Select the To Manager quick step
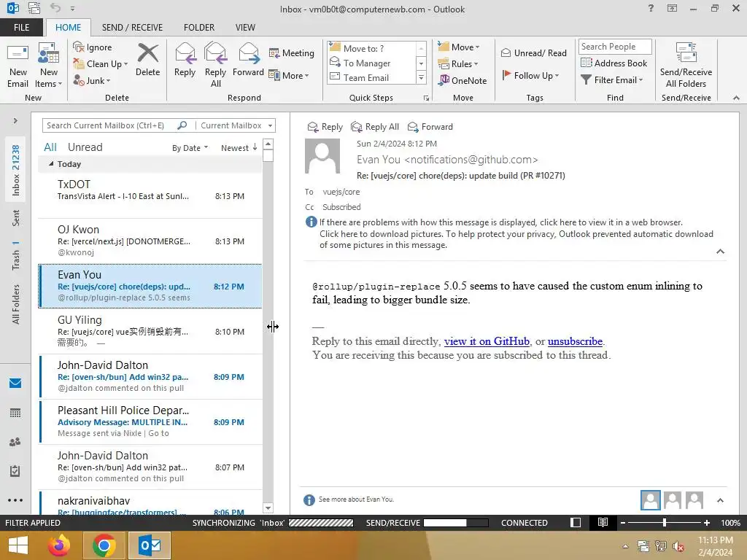The width and height of the screenshot is (747, 560). click(x=372, y=63)
